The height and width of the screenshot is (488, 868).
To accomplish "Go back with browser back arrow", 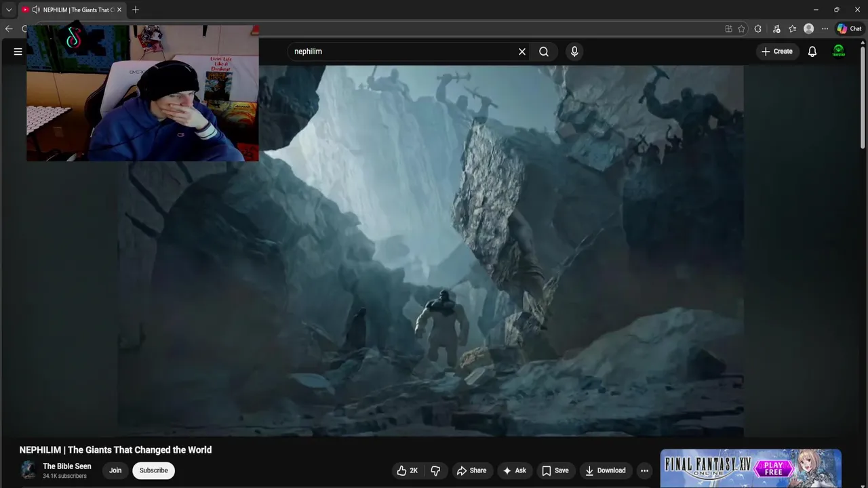I will coord(9,28).
